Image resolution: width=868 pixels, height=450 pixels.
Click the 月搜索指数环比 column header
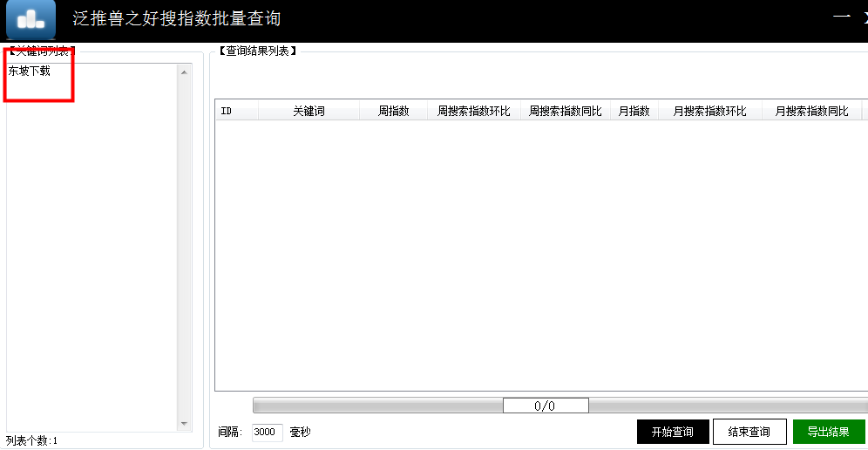710,111
